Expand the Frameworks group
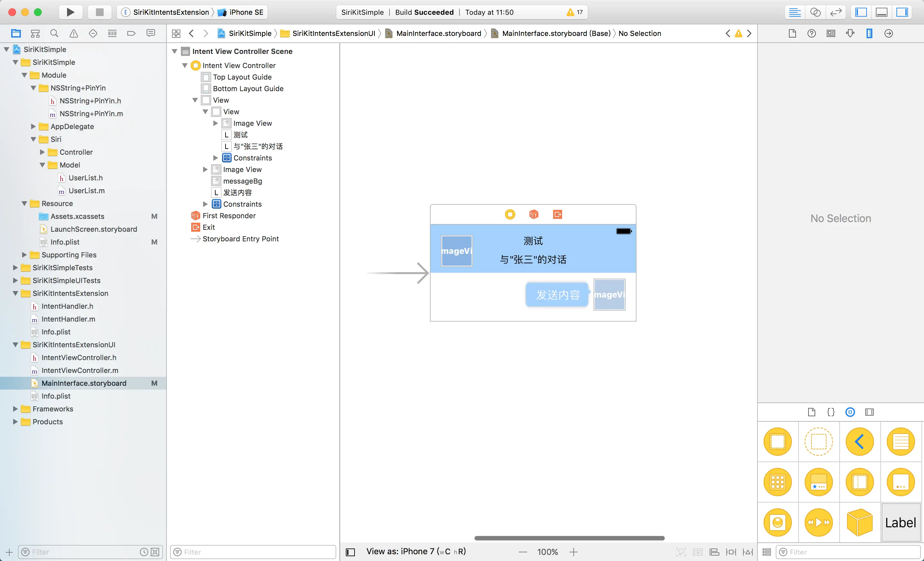Viewport: 924px width, 561px height. 15,409
